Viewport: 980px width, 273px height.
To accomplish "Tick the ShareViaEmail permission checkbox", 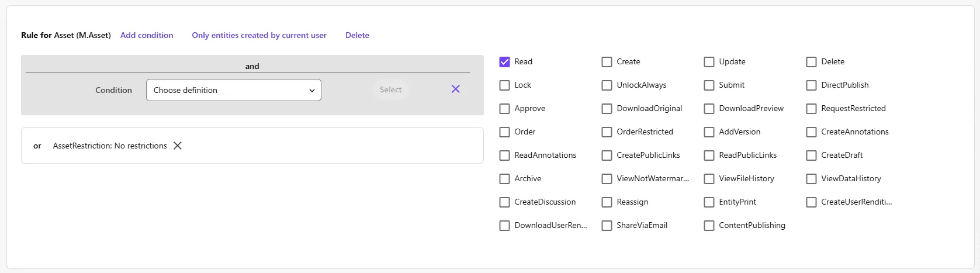I will pyautogui.click(x=607, y=226).
